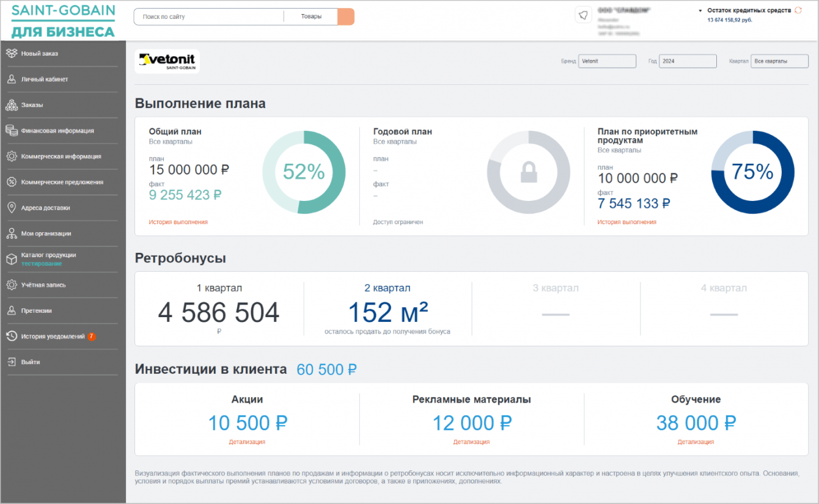This screenshot has height=504, width=819.
Task: Open the Год 2024 dropdown
Action: 688,61
